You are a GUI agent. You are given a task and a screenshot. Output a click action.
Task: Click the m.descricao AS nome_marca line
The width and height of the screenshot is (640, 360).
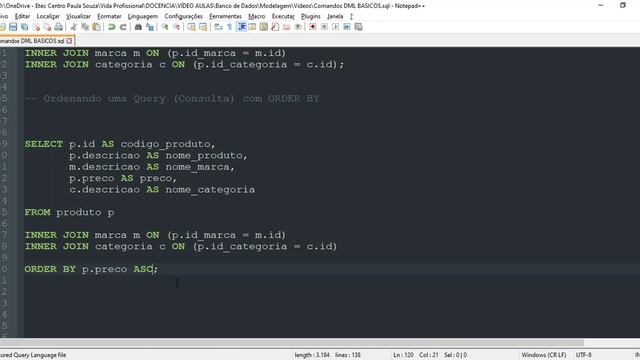click(x=152, y=167)
